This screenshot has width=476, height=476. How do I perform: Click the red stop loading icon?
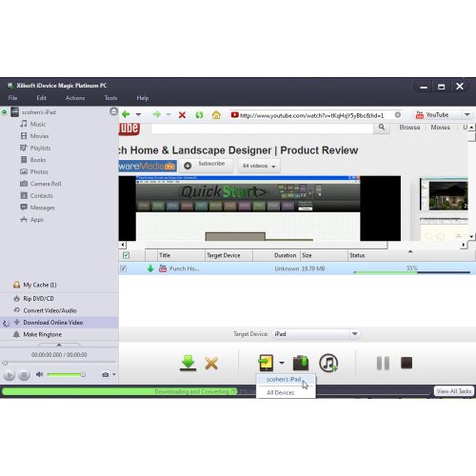pos(182,115)
